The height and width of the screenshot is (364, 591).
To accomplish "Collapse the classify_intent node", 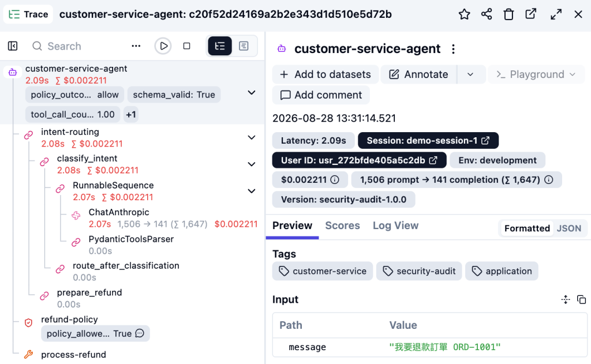I will (252, 164).
